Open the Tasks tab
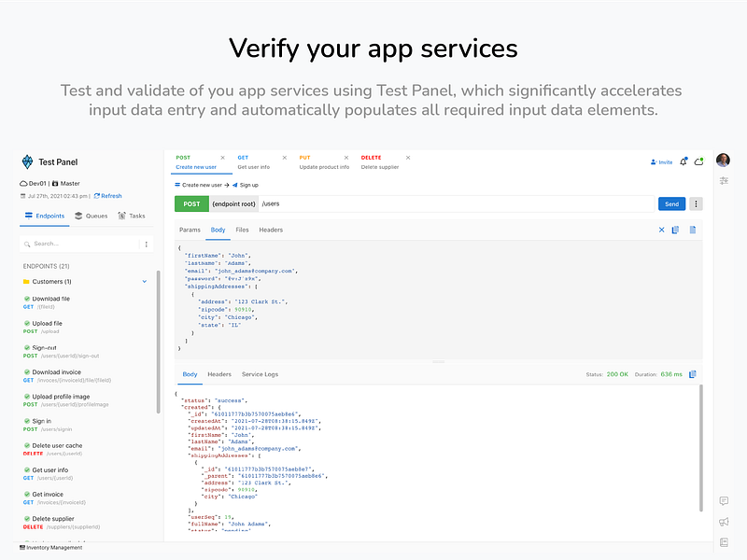Viewport: 747px width, 560px height. 132,217
